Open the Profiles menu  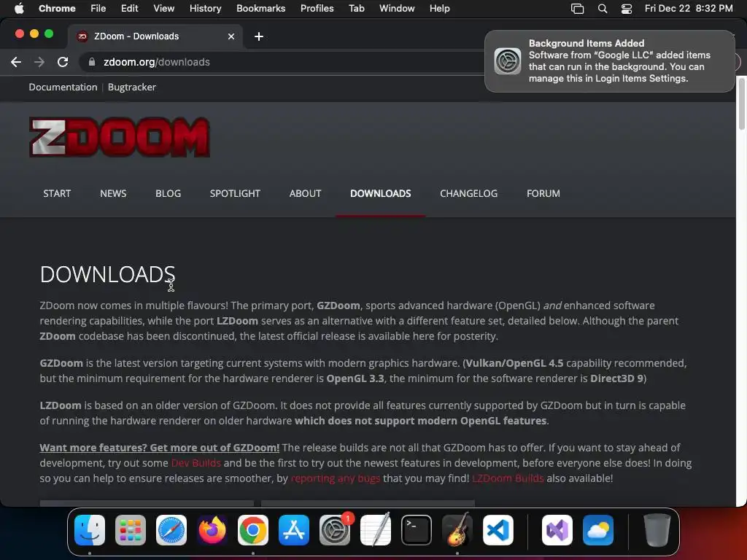click(x=317, y=8)
